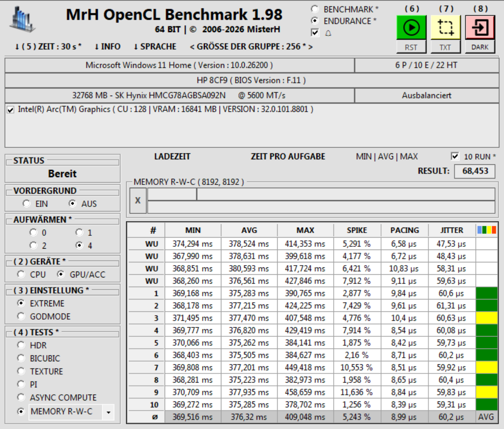This screenshot has width=504, height=429.
Task: Click the MIN column header
Action: coord(193,230)
